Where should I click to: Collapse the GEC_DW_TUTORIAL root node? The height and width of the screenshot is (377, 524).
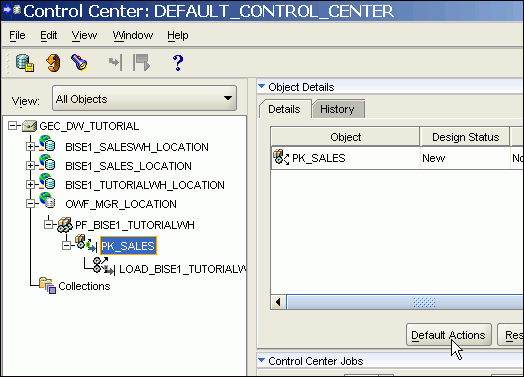12,126
